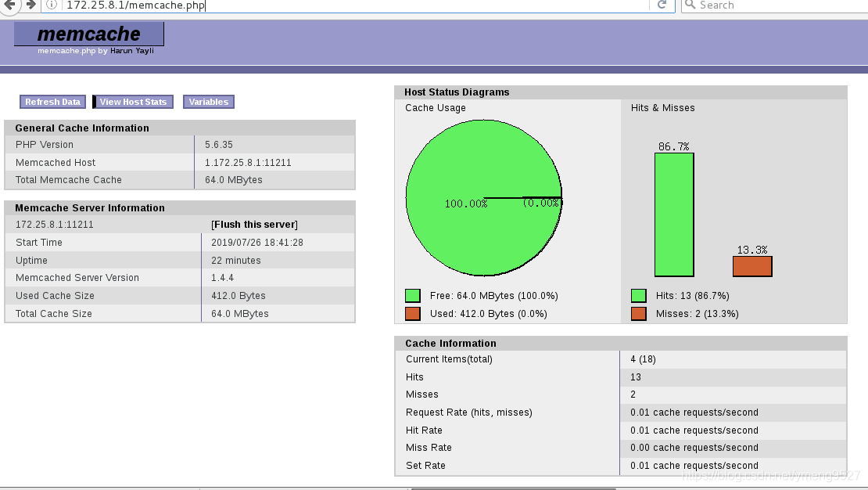Click the Used: 412.0 Bytes (0.0%) legend text
This screenshot has width=868, height=490.
click(x=488, y=314)
